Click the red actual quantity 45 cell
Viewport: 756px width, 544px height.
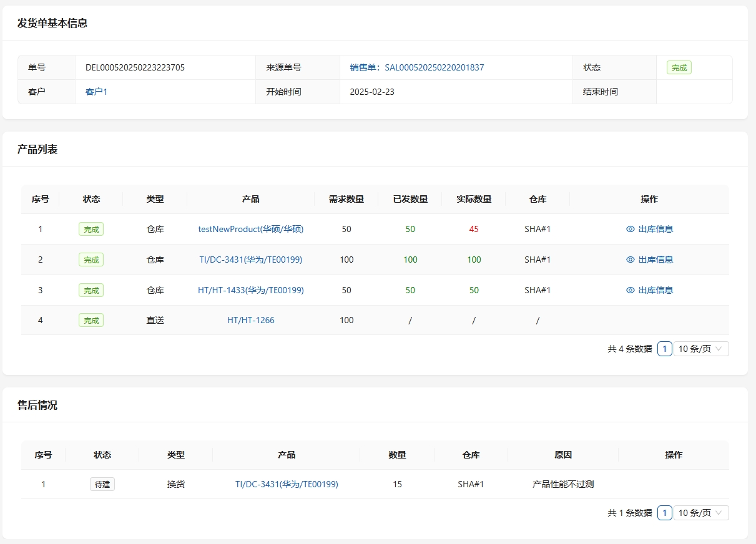474,229
